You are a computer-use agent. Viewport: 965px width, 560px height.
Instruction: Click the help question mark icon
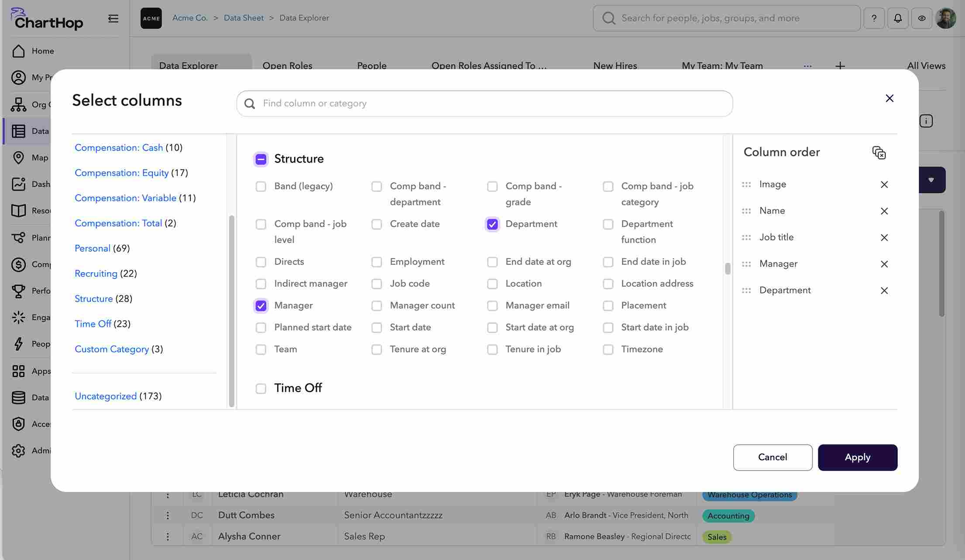coord(874,18)
